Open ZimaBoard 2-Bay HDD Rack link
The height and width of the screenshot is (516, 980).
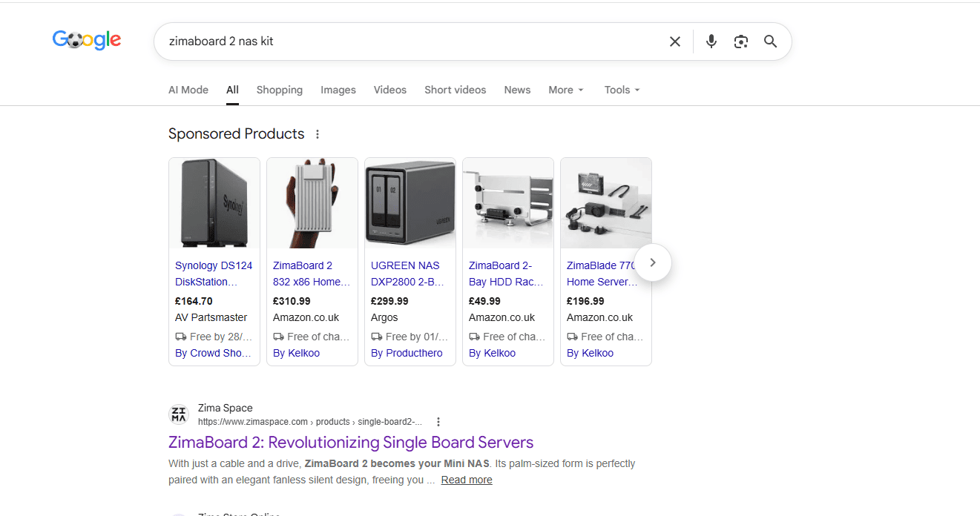point(506,274)
